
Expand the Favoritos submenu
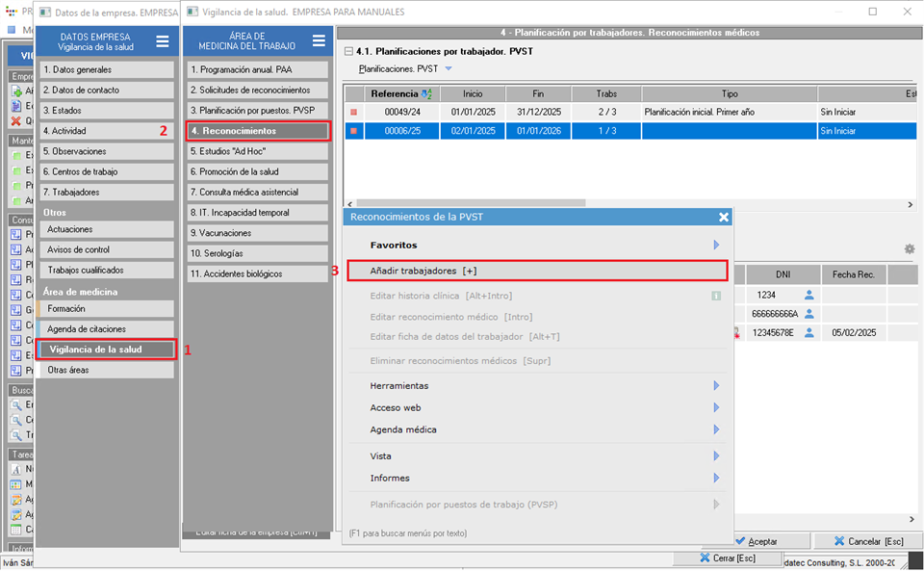point(716,246)
